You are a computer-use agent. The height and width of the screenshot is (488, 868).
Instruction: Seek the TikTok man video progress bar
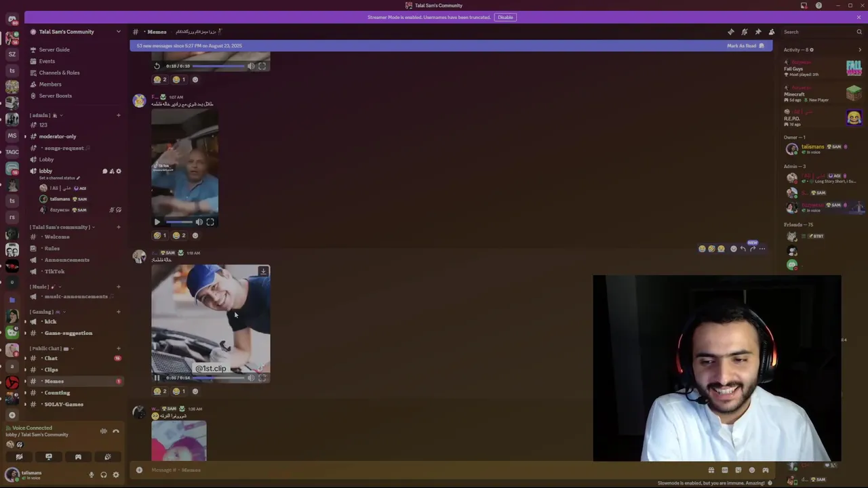point(180,222)
